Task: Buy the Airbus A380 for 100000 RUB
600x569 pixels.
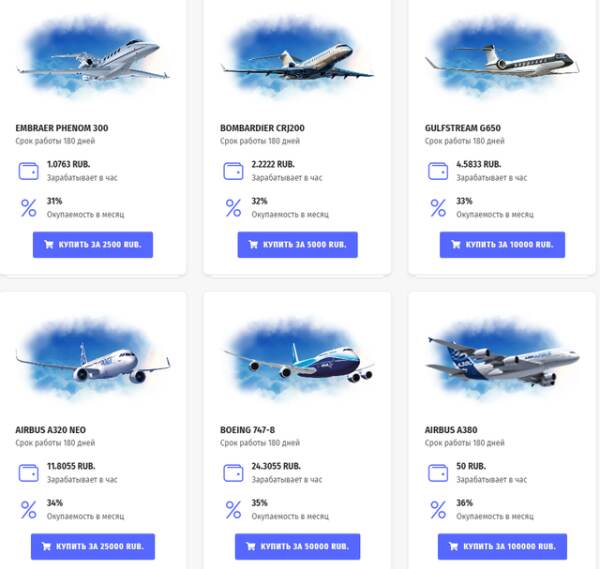Action: tap(502, 547)
